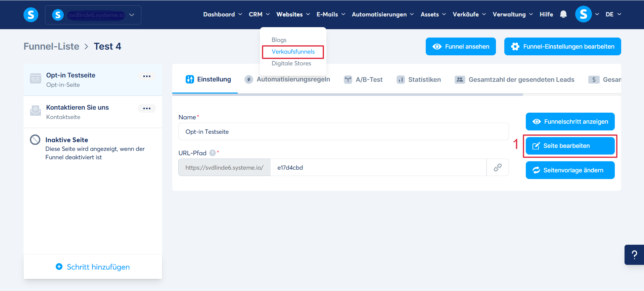Screen dimensions: 644x291
Task: Switch to the Einstellung tab
Action: [208, 79]
